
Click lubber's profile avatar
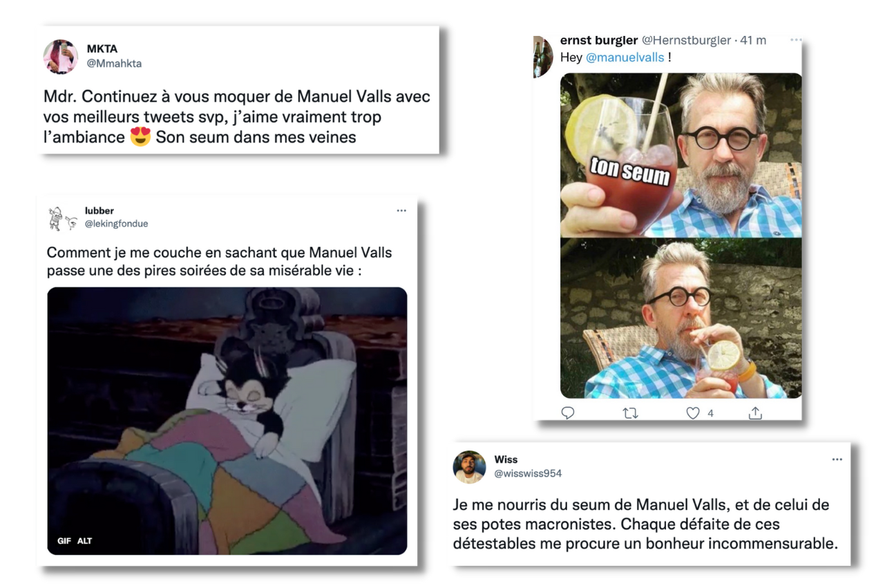click(62, 218)
